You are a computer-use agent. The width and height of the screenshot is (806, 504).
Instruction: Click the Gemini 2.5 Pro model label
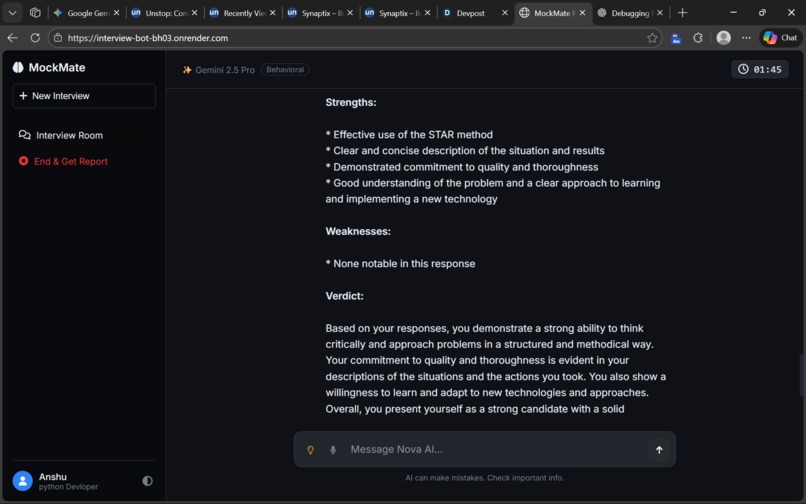click(x=225, y=70)
